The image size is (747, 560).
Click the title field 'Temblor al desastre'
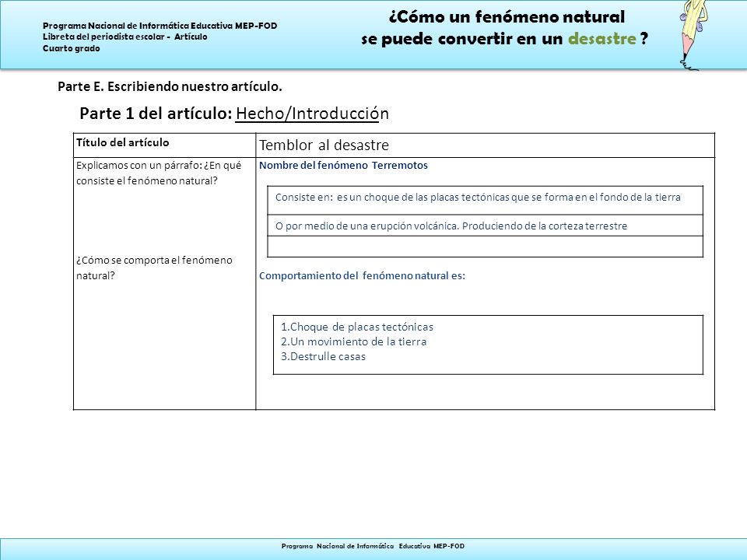(485, 145)
